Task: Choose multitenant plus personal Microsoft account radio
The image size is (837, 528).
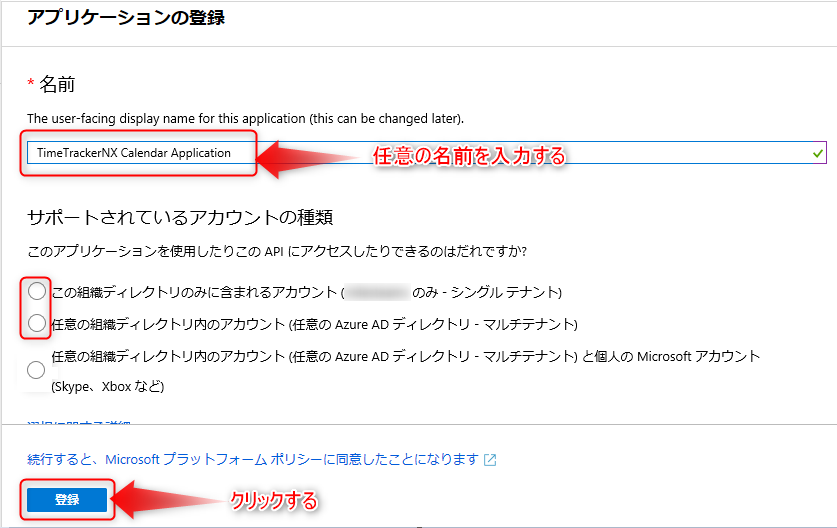Action: tap(37, 370)
